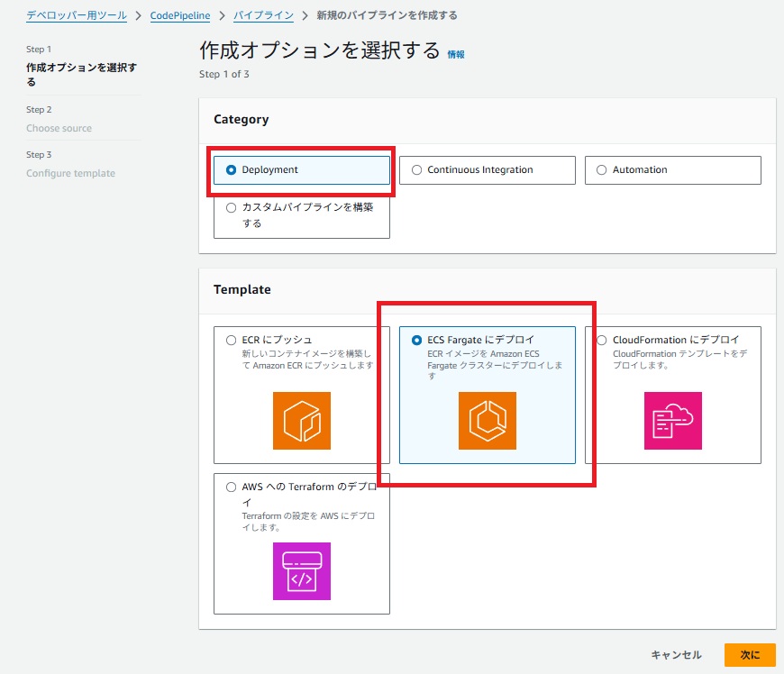Click the pink CloudFormation template icon
Image resolution: width=784 pixels, height=674 pixels.
tap(672, 421)
